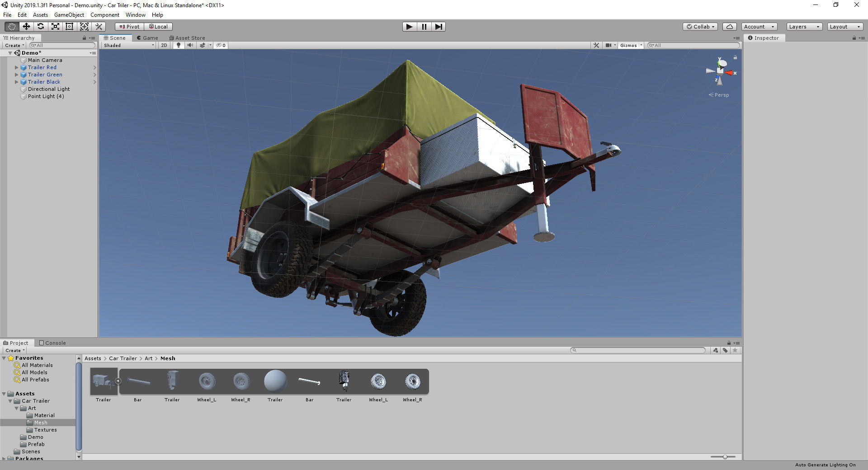Click the Pause button
Screen dimensions: 868x470
point(424,27)
